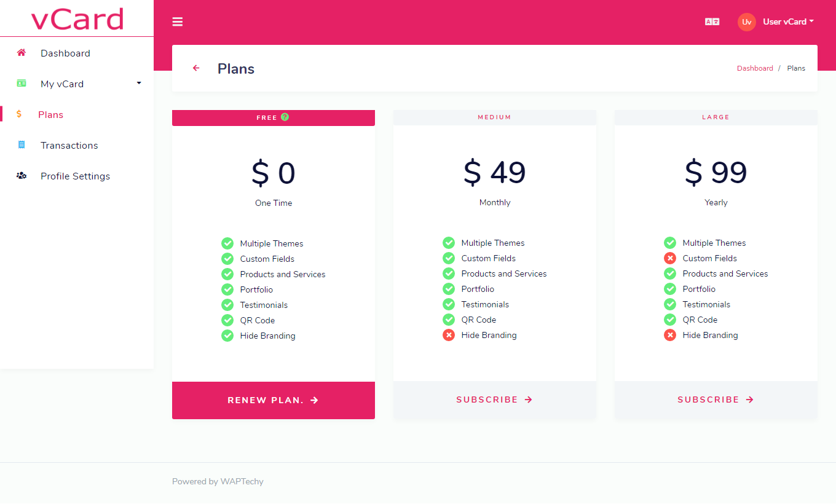Expand the My vCard submenu arrow

point(139,83)
